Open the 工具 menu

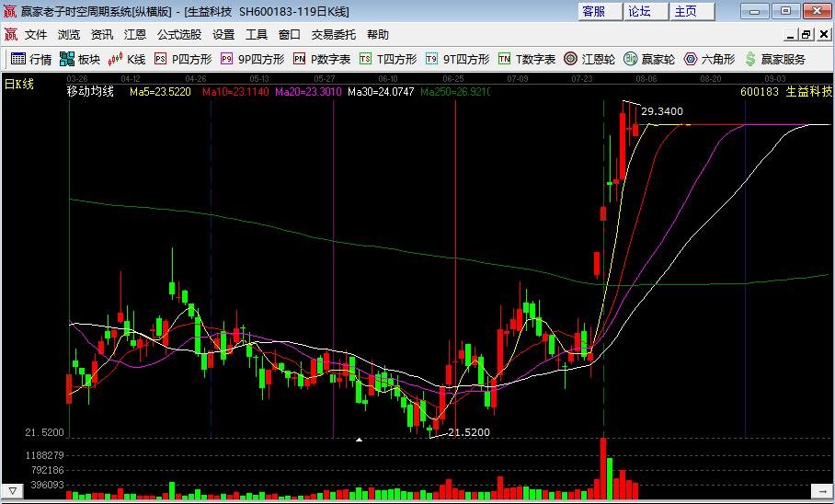pos(257,35)
